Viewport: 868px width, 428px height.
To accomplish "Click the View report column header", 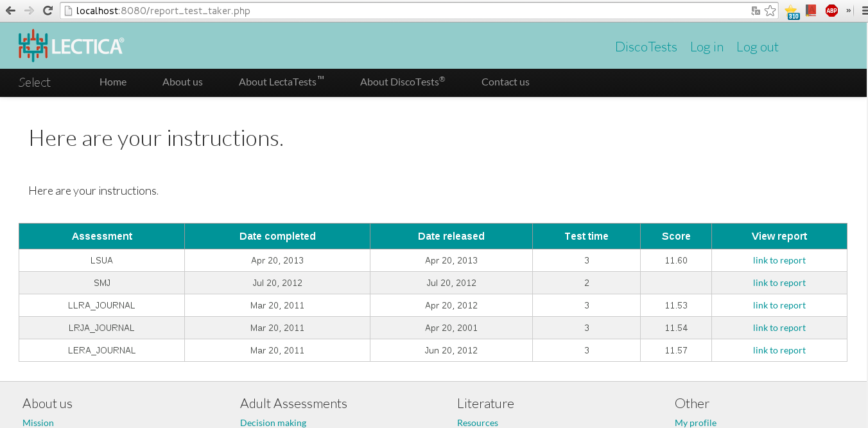I will click(779, 236).
